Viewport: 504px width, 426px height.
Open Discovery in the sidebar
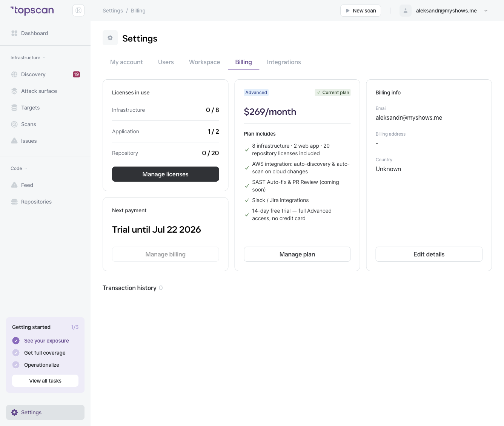(x=45, y=74)
